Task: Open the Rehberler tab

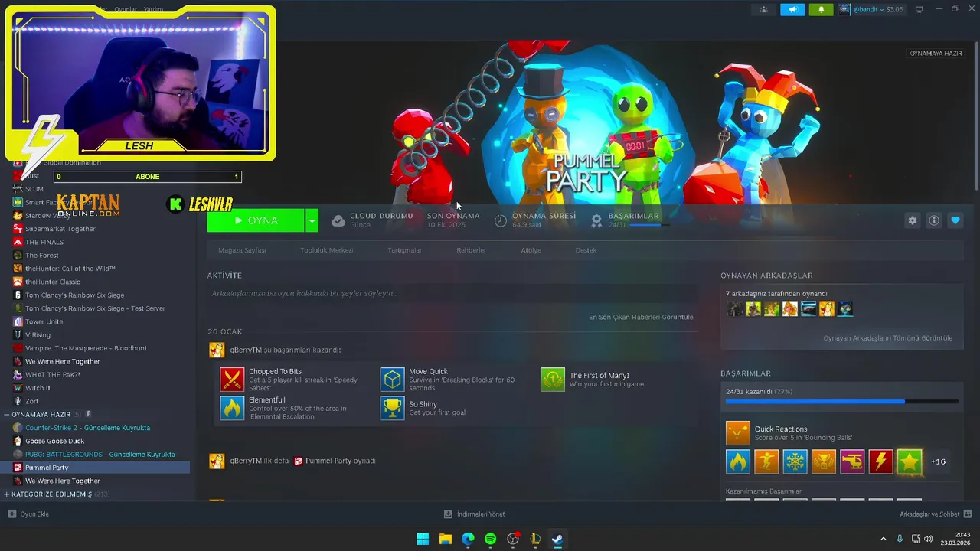Action: (471, 250)
